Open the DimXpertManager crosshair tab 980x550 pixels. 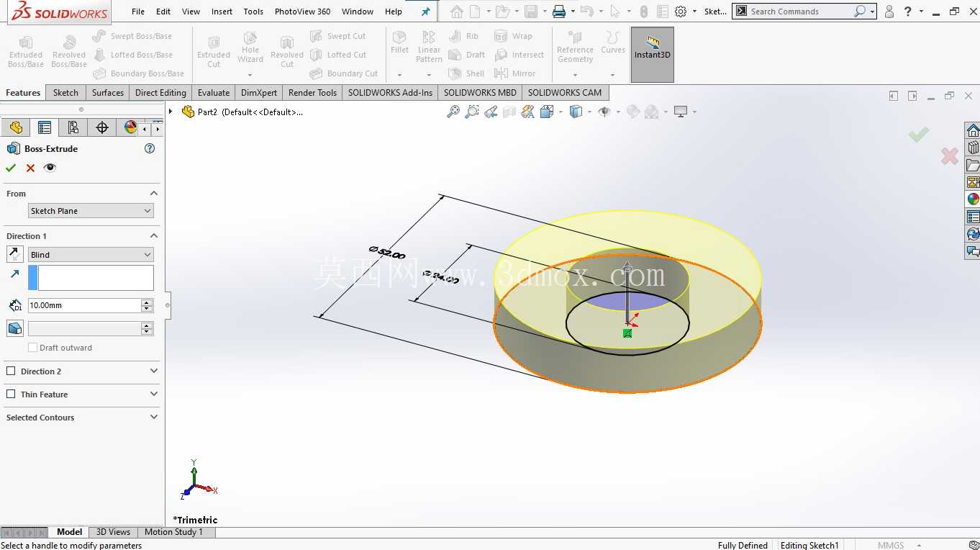102,127
